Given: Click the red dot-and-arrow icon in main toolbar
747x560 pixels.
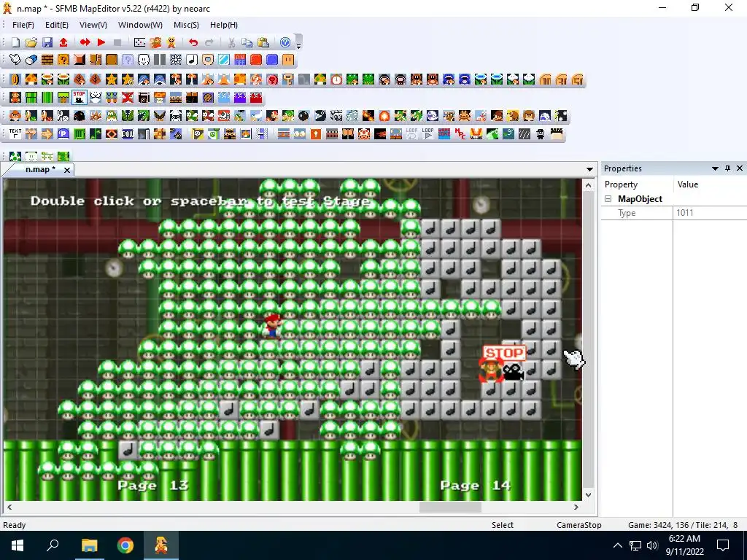Looking at the screenshot, I should click(85, 42).
